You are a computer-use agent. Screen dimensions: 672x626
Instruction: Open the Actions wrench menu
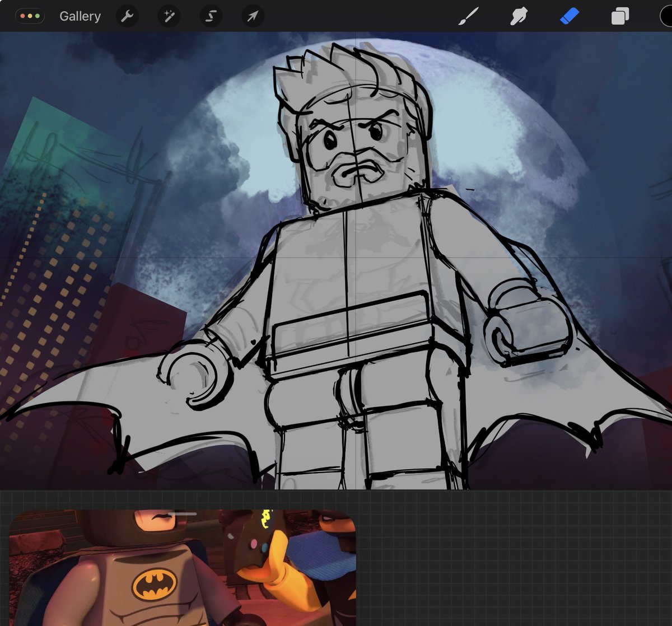(x=127, y=16)
